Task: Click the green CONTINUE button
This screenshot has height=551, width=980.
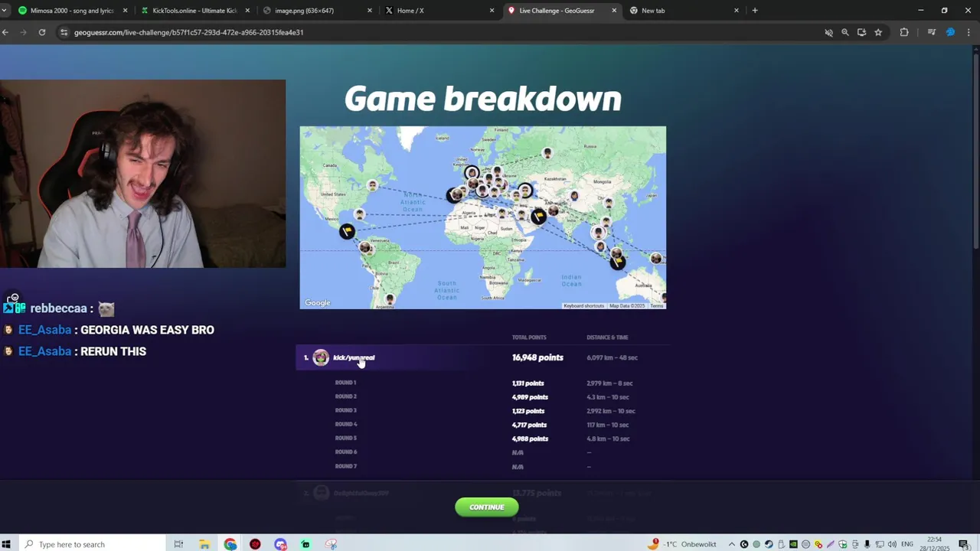Action: pyautogui.click(x=487, y=507)
